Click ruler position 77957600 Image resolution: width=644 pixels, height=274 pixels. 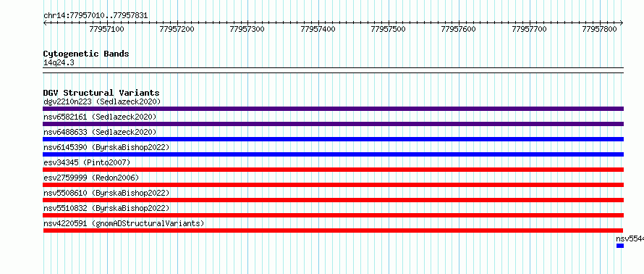point(458,29)
